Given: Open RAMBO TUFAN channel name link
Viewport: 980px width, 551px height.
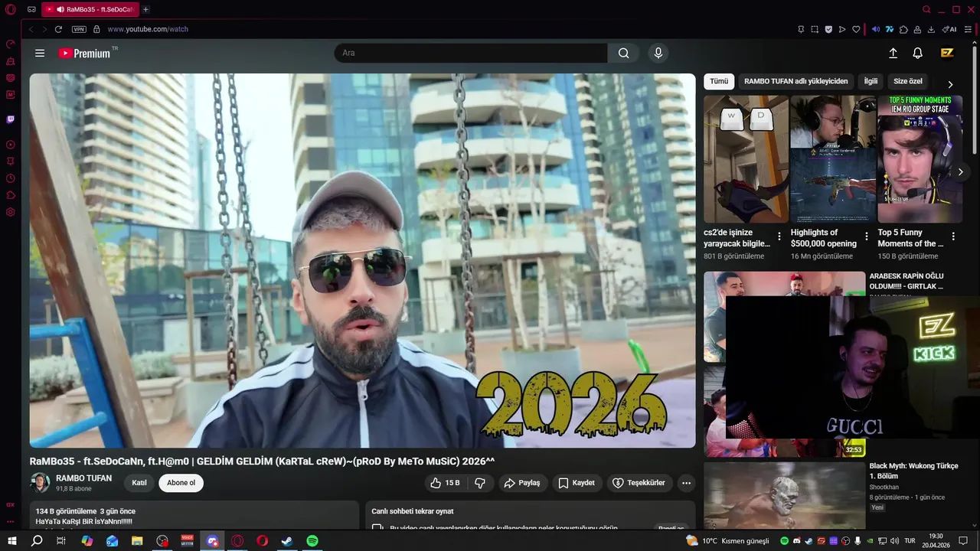Looking at the screenshot, I should pos(83,478).
